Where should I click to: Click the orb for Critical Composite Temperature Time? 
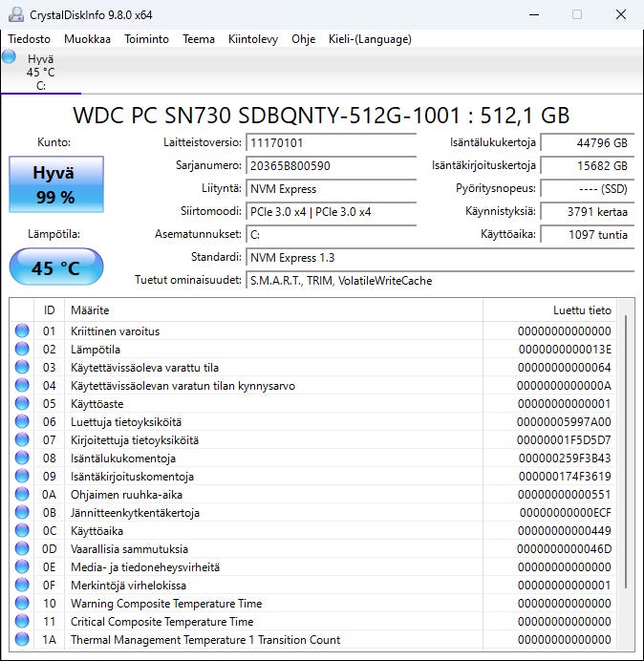[22, 621]
